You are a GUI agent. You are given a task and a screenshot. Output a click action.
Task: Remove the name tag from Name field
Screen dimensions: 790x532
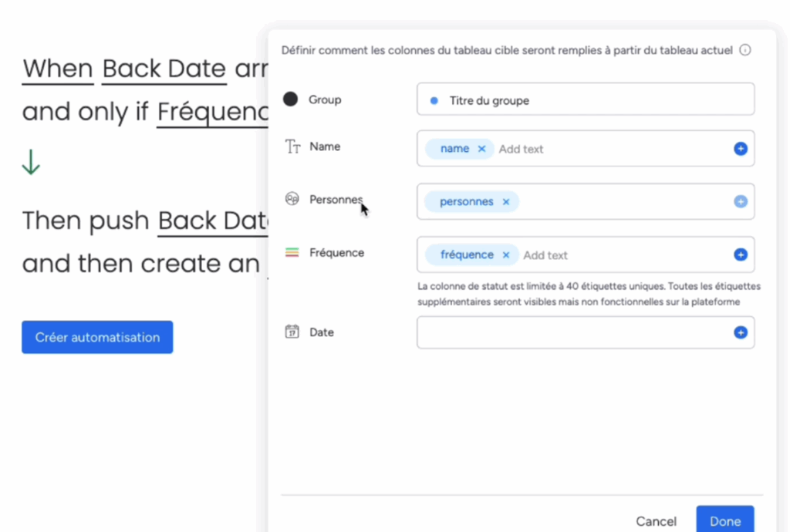[481, 149]
